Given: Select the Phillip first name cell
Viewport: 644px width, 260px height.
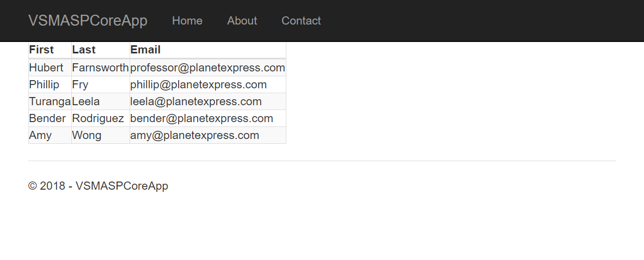Looking at the screenshot, I should (44, 85).
